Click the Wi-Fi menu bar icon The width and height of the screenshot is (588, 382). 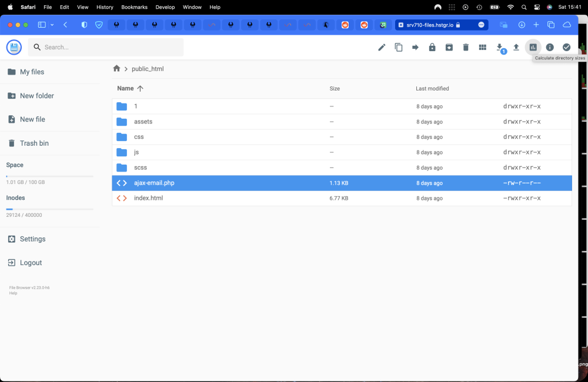[x=510, y=7]
